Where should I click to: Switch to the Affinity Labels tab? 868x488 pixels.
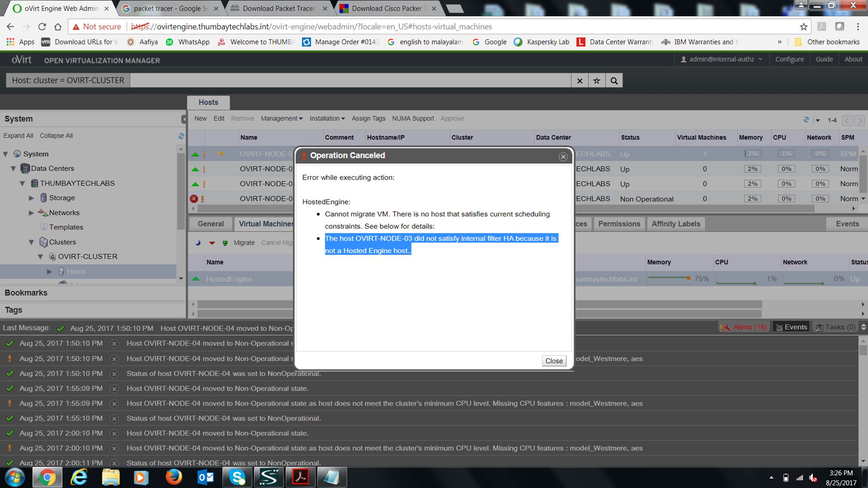(676, 224)
